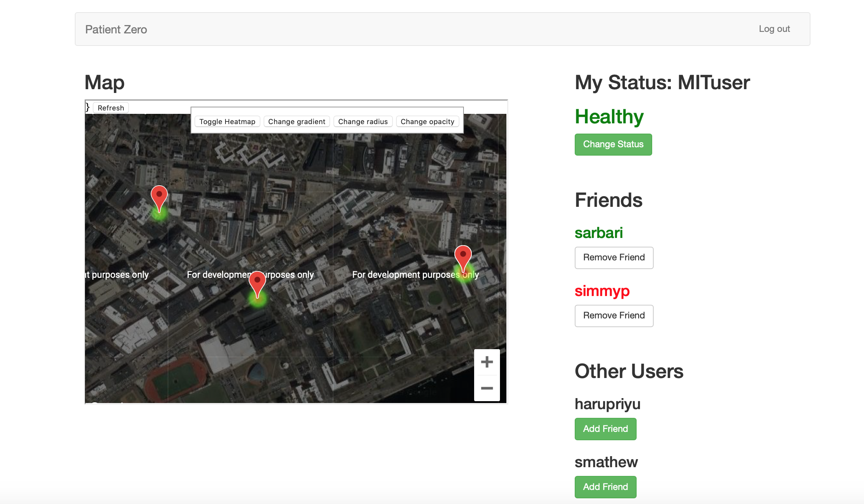Image resolution: width=864 pixels, height=504 pixels.
Task: Log out of the account
Action: [x=774, y=29]
